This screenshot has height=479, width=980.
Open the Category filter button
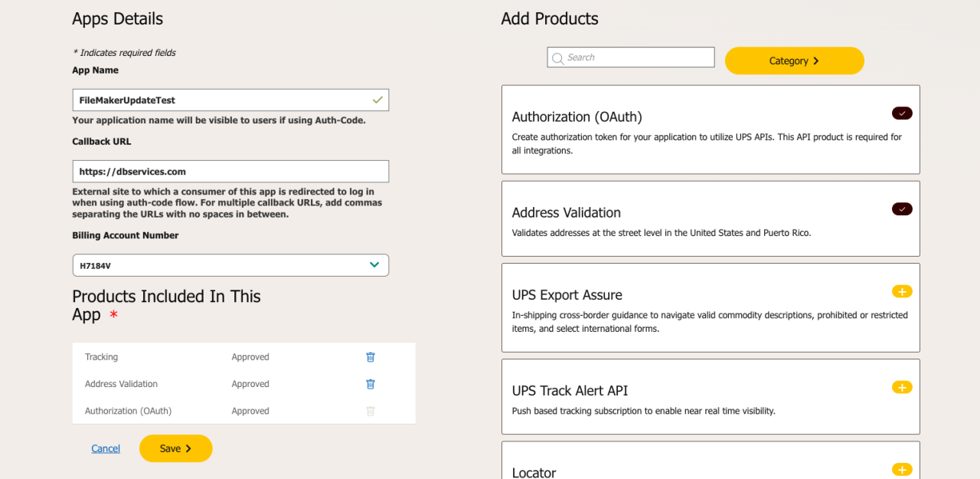tap(795, 61)
